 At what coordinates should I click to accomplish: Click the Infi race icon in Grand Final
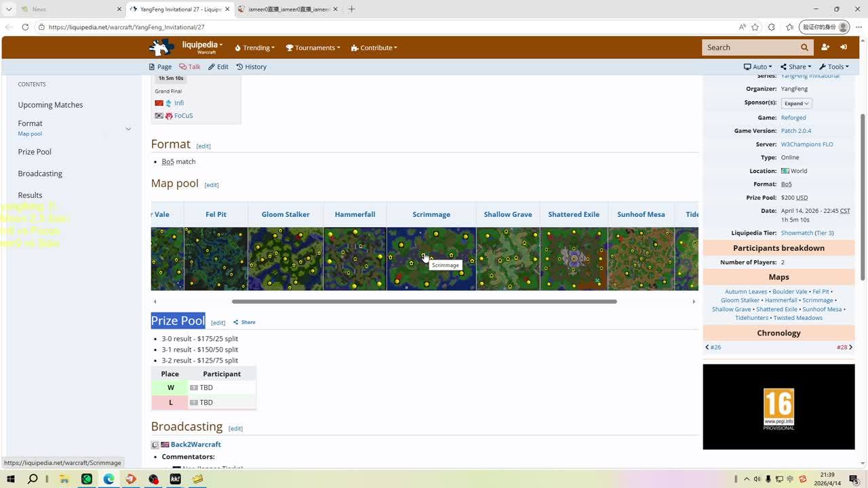(169, 103)
